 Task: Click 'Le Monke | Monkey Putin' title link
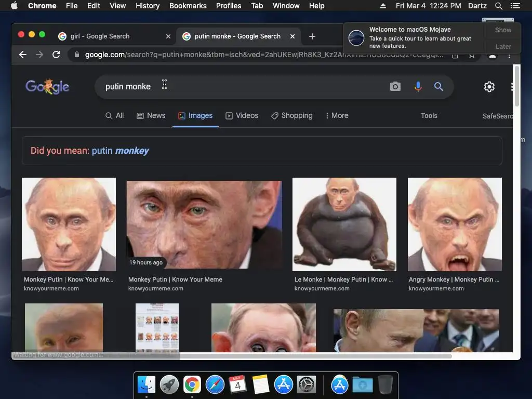click(343, 280)
